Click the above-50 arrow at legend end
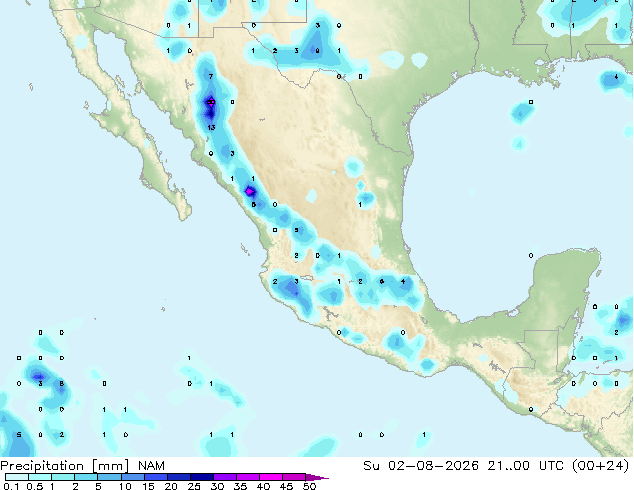The width and height of the screenshot is (634, 490). pos(317,477)
